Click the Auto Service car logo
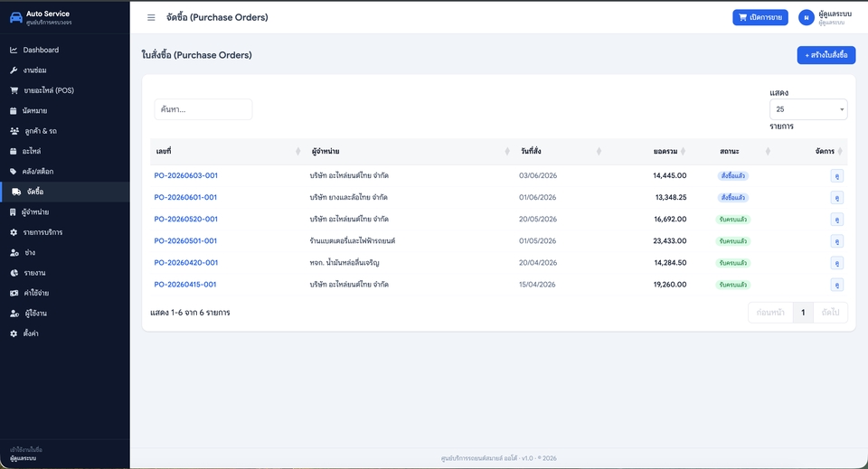This screenshot has height=469, width=868. pyautogui.click(x=16, y=18)
